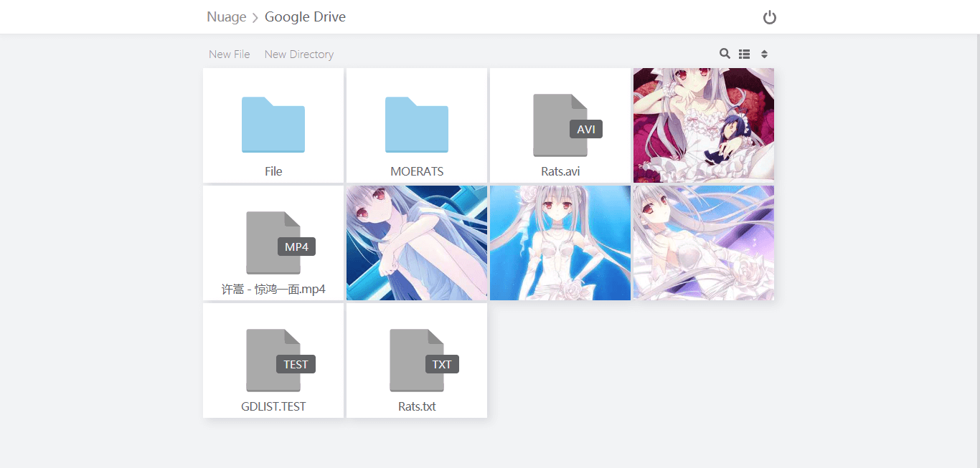The height and width of the screenshot is (468, 980).
Task: Click Google Drive breadcrumb
Action: (305, 17)
